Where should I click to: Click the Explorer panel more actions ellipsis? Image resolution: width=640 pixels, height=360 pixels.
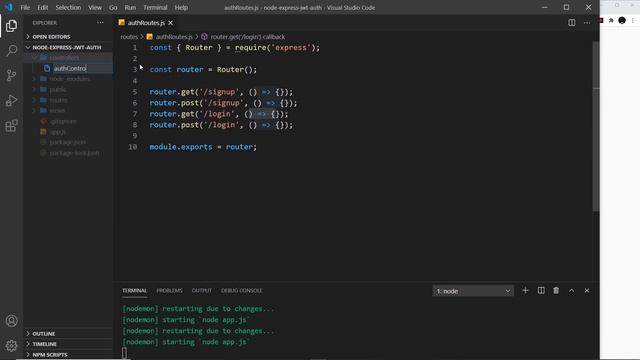(x=100, y=23)
